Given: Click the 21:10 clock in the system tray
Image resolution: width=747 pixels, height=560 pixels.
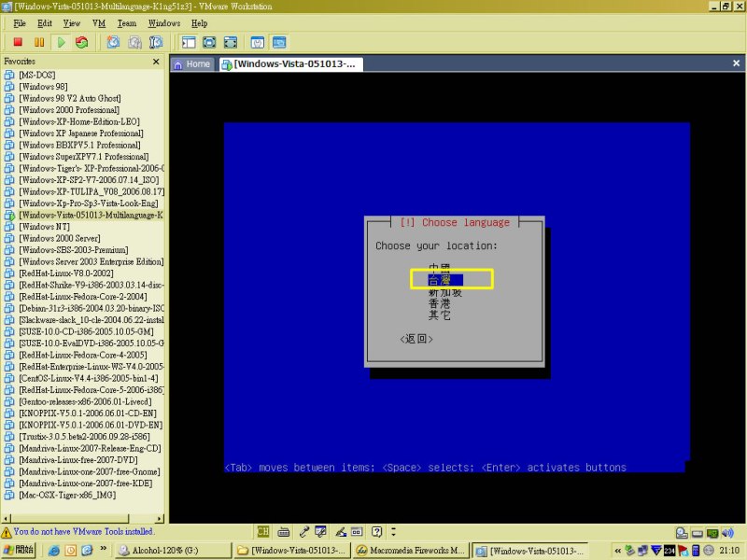Looking at the screenshot, I should point(729,551).
